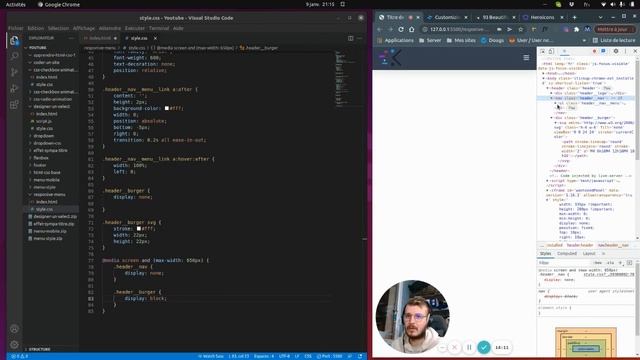Show more Styles pane tabs
This screenshot has width=640, height=360.
click(x=604, y=253)
